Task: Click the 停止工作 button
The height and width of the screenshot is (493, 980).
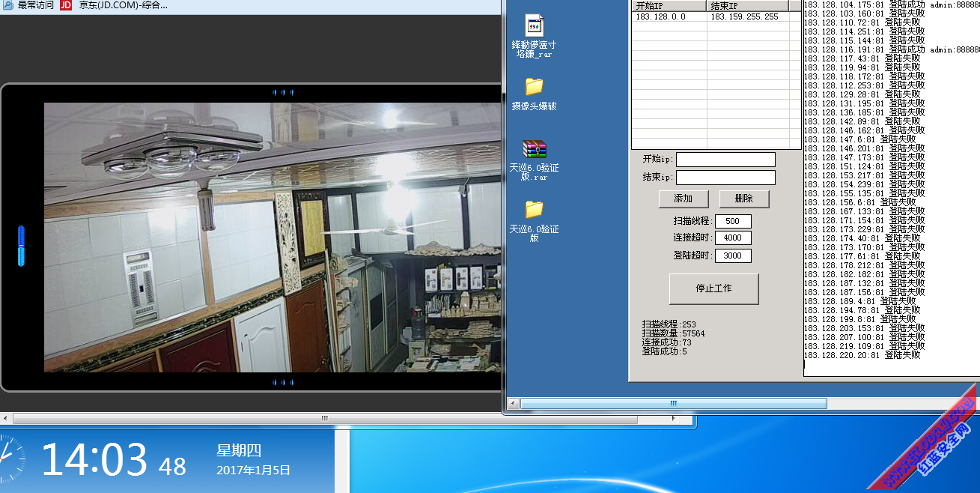Action: click(x=713, y=288)
